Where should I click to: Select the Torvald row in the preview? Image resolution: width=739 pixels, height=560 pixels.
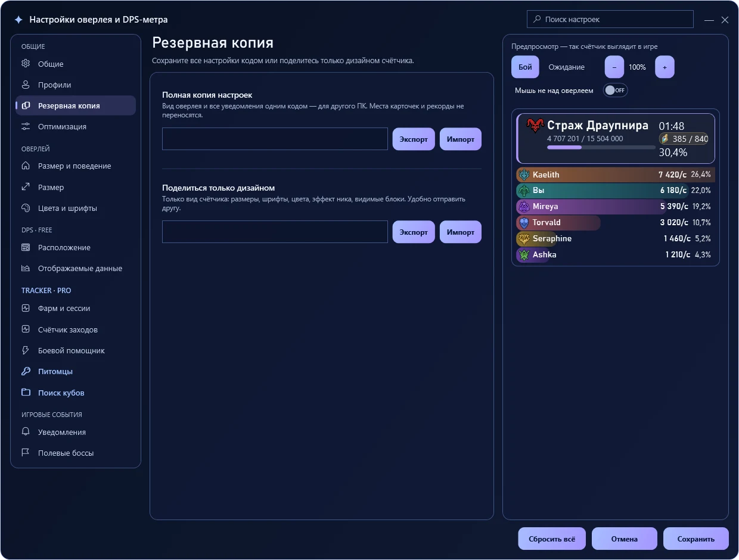tap(616, 222)
